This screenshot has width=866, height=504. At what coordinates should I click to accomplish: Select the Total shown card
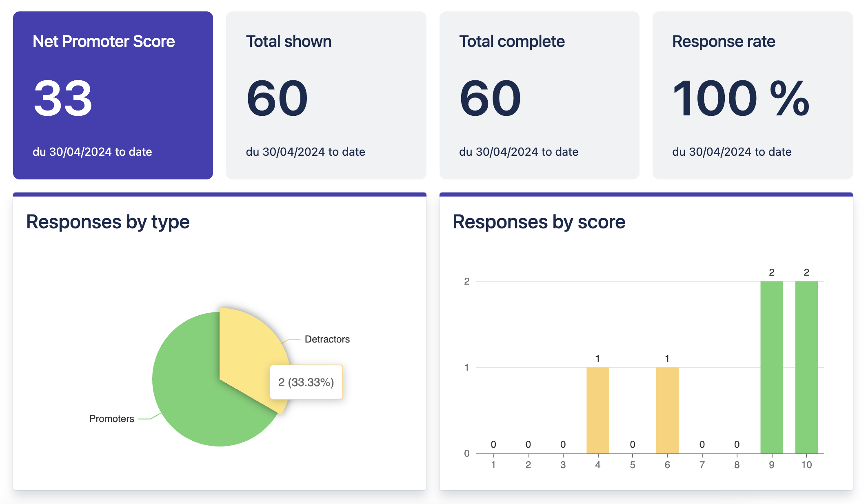326,95
